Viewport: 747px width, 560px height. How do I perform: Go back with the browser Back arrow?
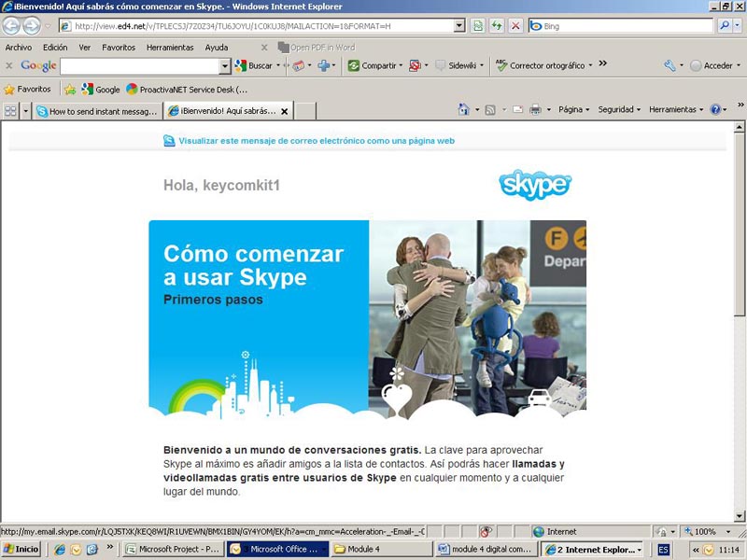(11, 26)
